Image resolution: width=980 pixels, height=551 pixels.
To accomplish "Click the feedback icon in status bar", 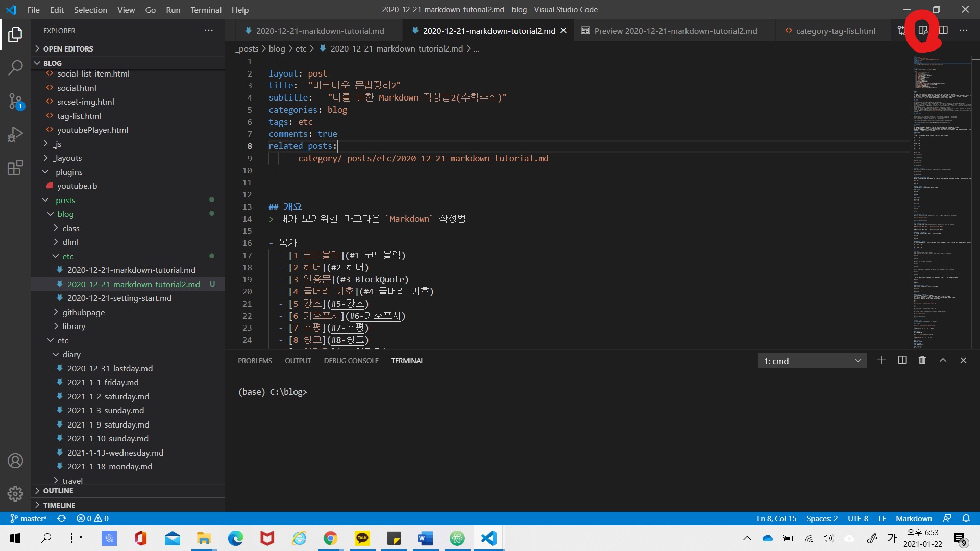I will click(947, 518).
